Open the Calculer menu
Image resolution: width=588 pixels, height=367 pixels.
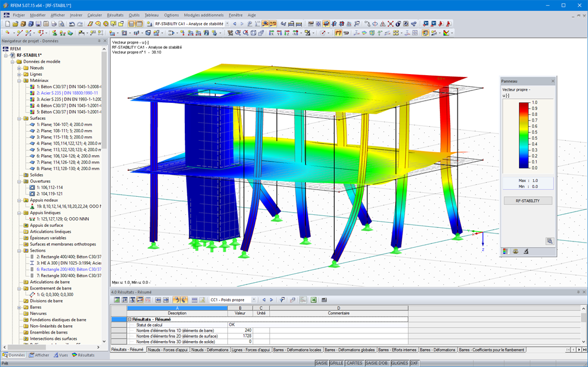pyautogui.click(x=94, y=15)
